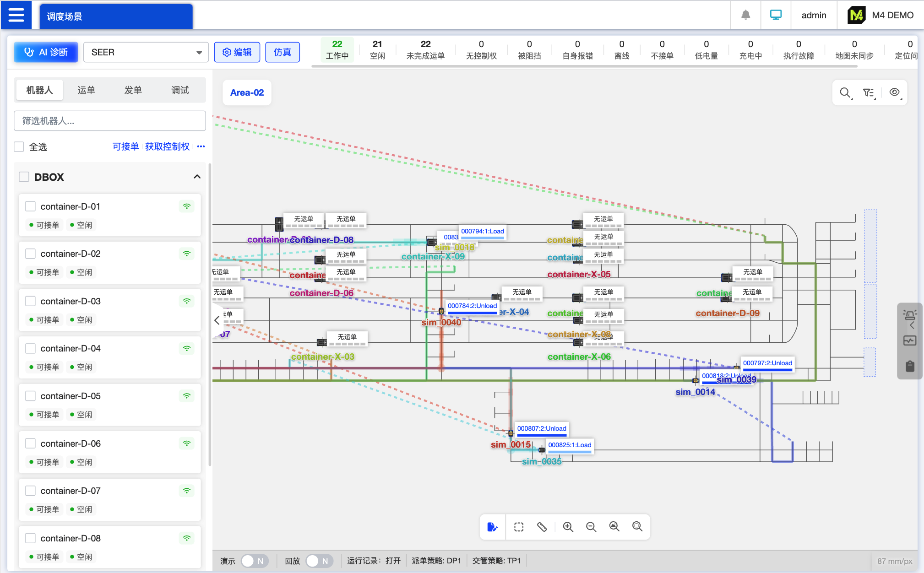
Task: Open the map filter icon
Action: point(869,93)
